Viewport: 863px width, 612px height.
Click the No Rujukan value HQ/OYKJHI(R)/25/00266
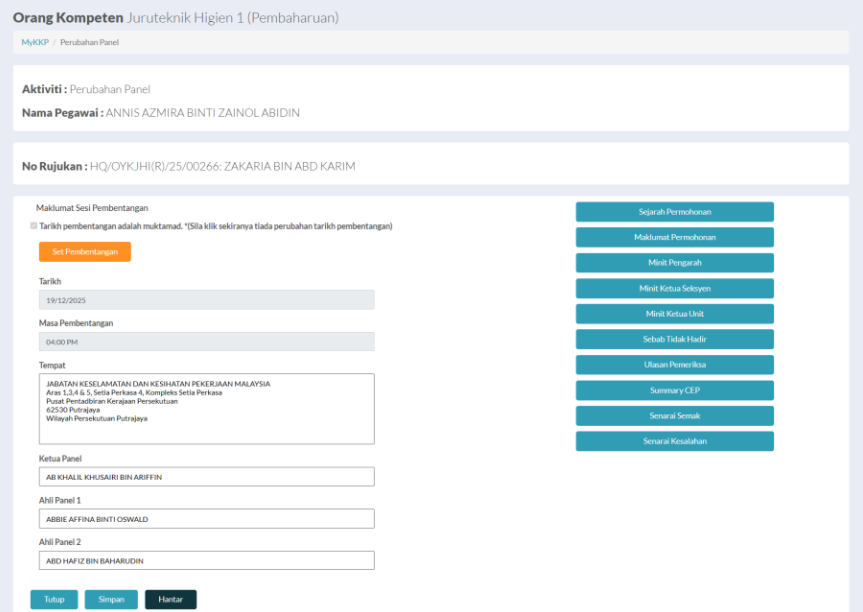click(x=155, y=166)
